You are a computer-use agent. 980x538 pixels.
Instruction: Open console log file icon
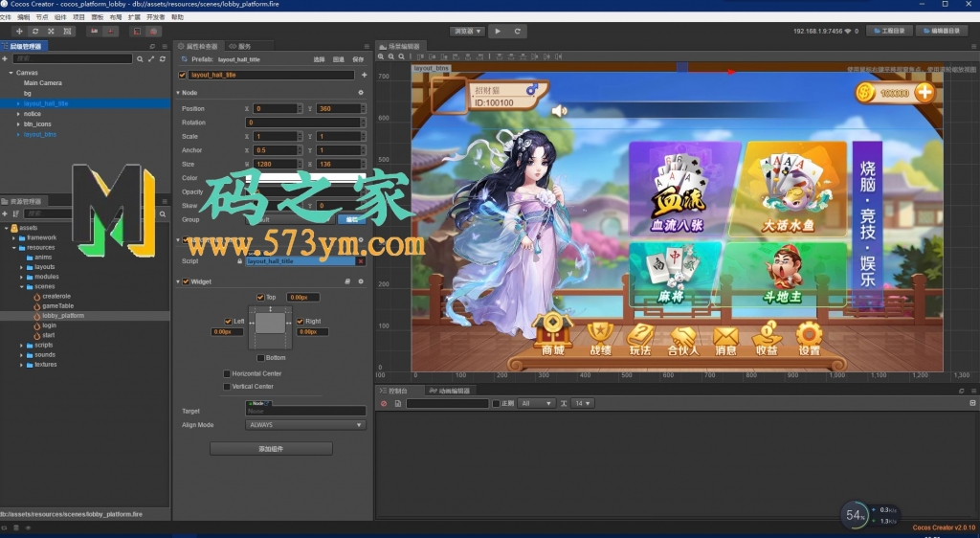397,404
